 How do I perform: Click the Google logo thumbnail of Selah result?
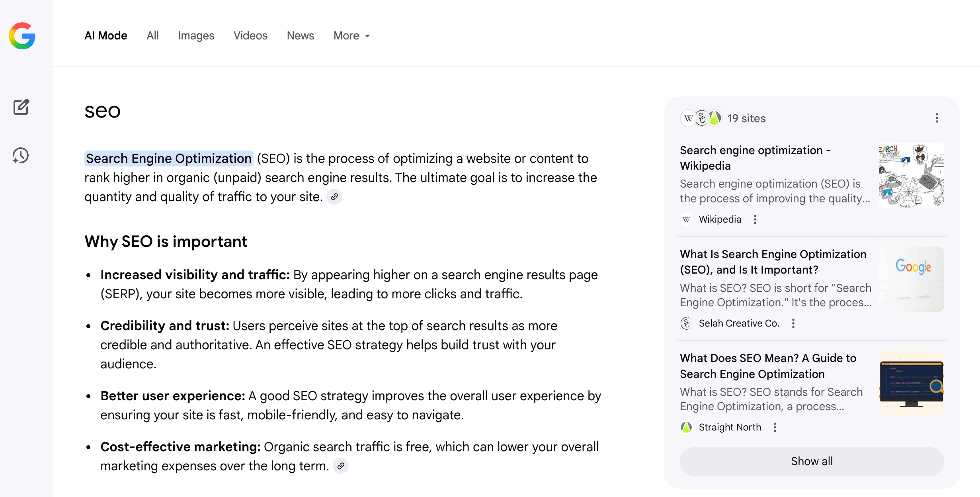click(911, 279)
